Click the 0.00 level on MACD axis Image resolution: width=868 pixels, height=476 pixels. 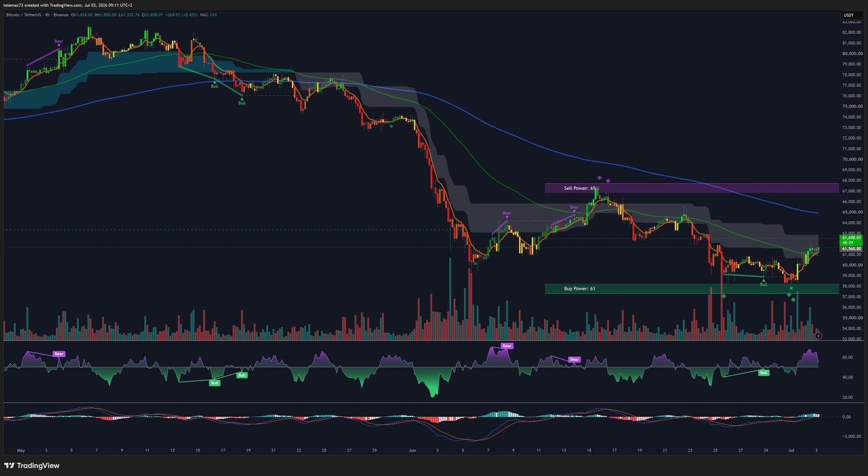click(846, 417)
